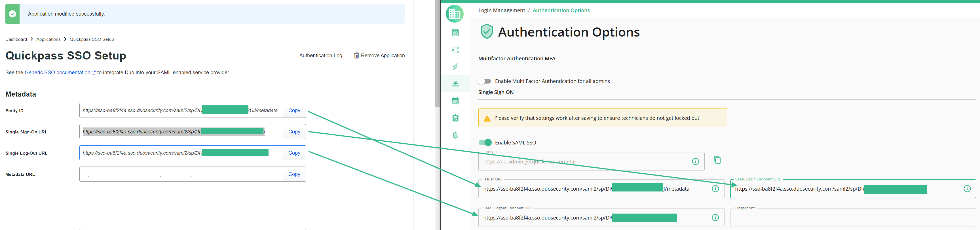Viewport: 980px width, 230px height.
Task: Disable the Enable SAML SSO toggle
Action: click(485, 142)
